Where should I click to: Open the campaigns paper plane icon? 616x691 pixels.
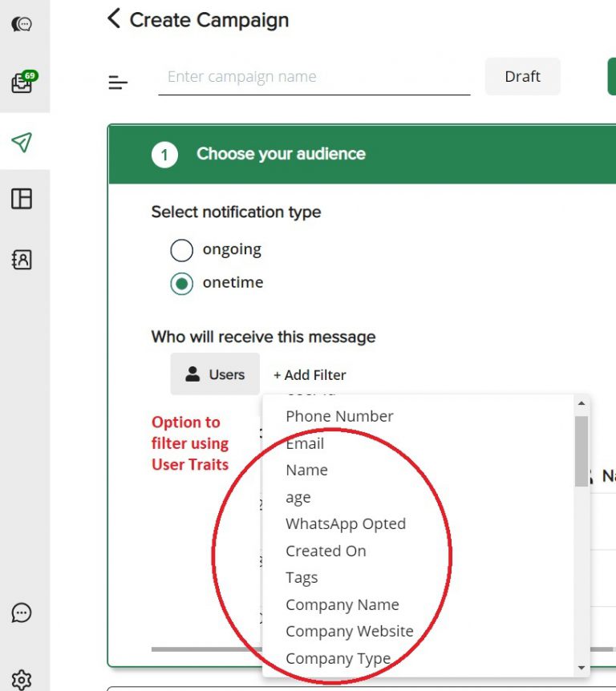pyautogui.click(x=22, y=143)
